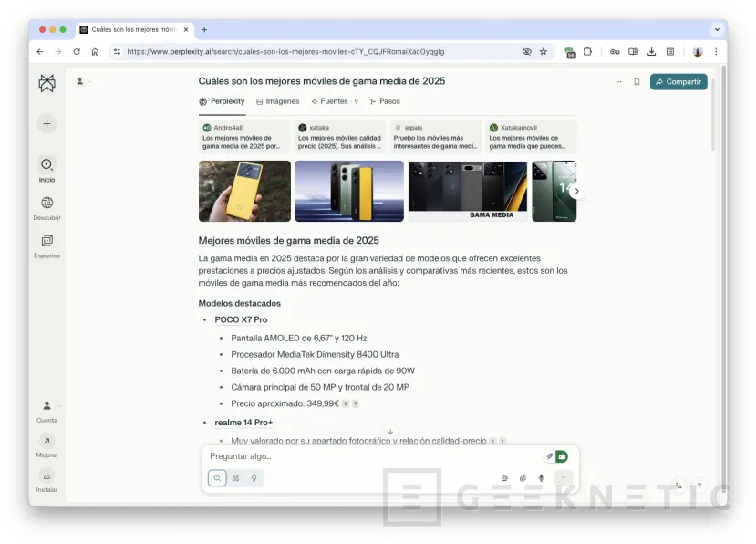
Task: Open the Xatakamovil source card
Action: click(531, 137)
